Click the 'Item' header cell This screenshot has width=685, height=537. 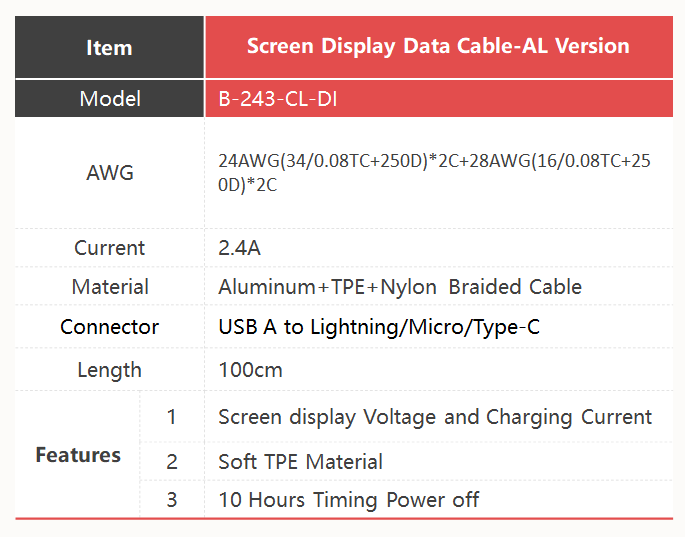109,47
